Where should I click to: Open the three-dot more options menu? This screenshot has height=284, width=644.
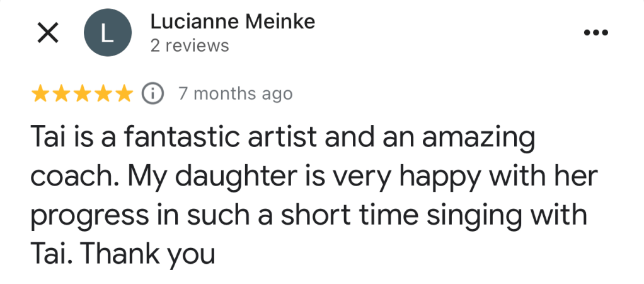point(595,33)
